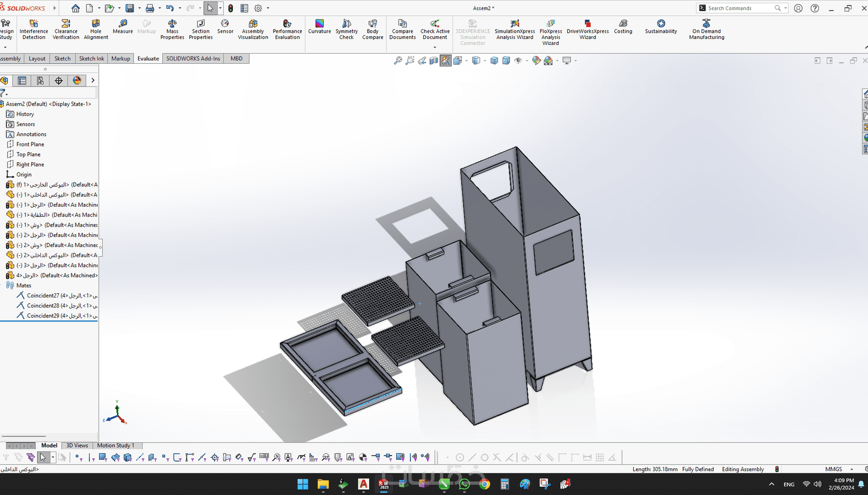
Task: Open the Measure tool
Action: 123,29
